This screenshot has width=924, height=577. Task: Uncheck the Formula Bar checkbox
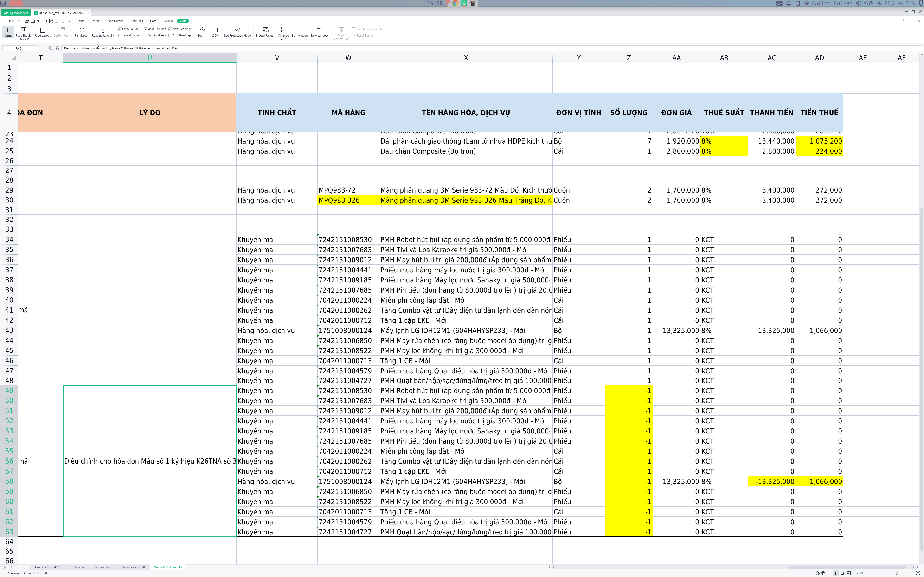(x=120, y=29)
